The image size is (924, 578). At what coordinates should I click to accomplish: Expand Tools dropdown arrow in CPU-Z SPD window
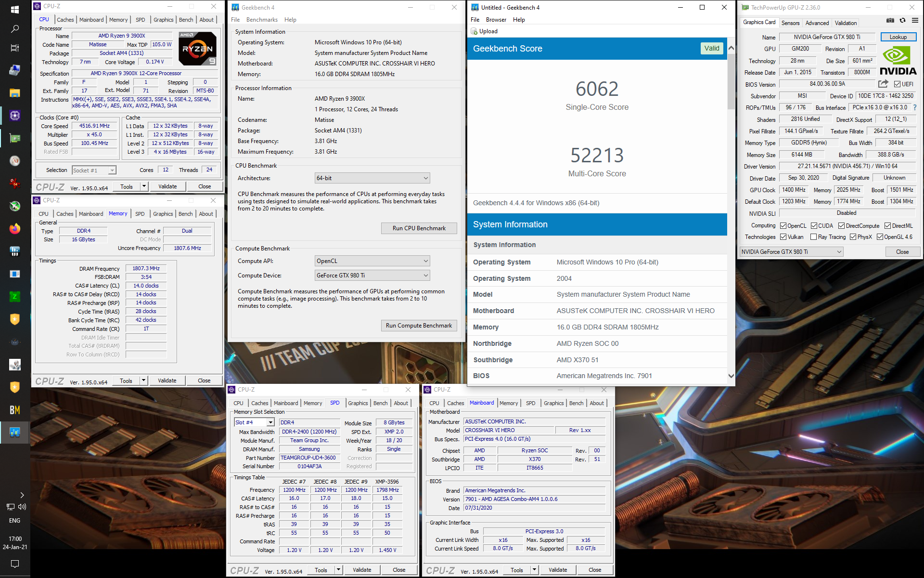338,570
